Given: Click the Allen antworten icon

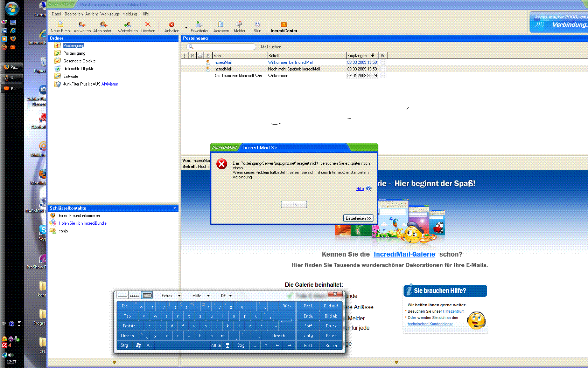Looking at the screenshot, I should [x=103, y=27].
